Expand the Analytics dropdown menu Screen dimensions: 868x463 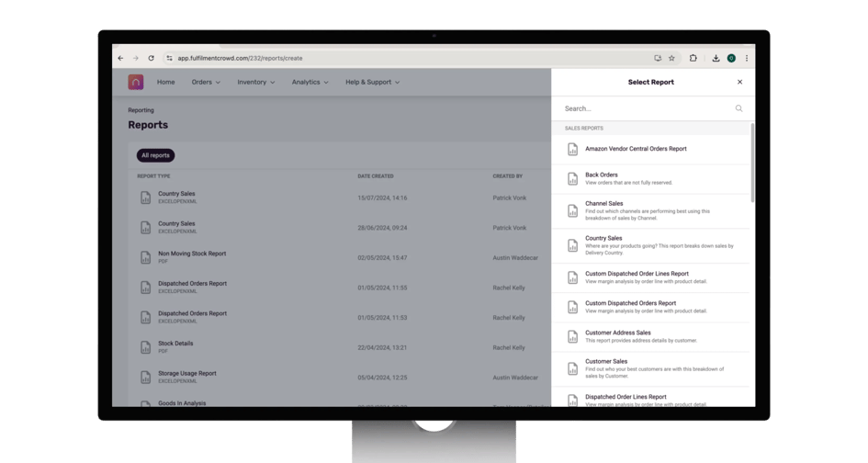(x=310, y=82)
